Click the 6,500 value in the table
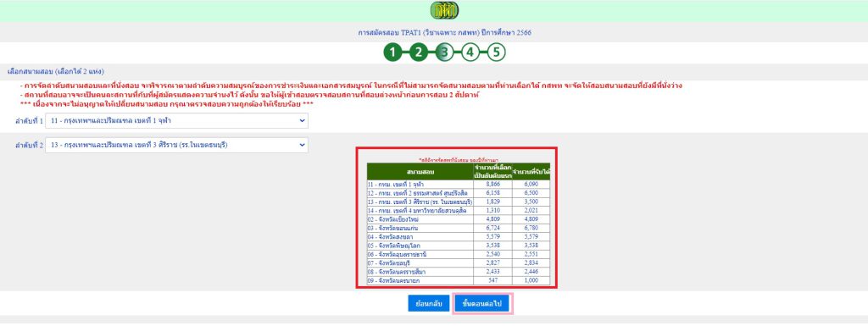 (x=531, y=193)
